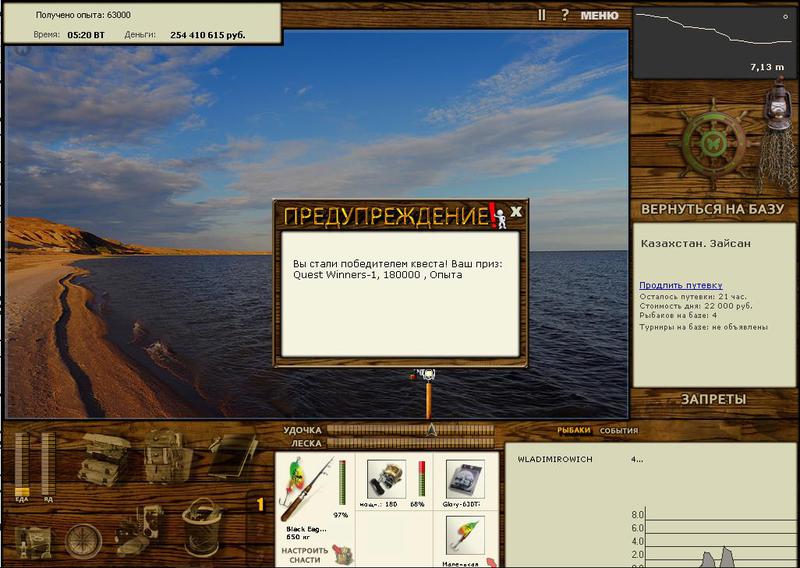This screenshot has width=800, height=568.
Task: Click the Стоимость дня: 22 000 руб. line
Action: pos(695,306)
